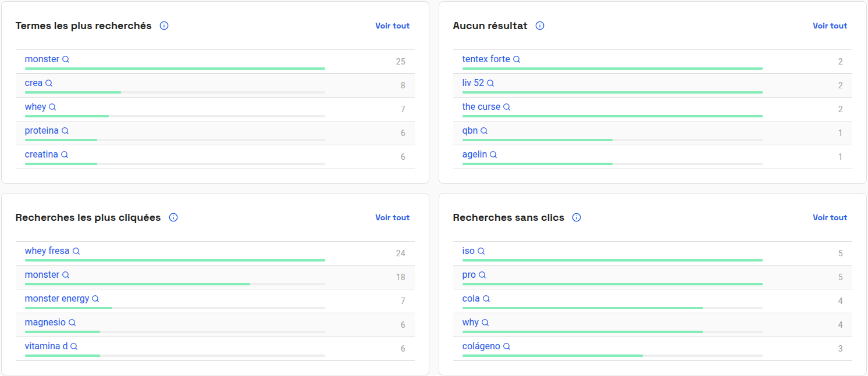Click the search icon beside tentex forte
868x376 pixels.
point(517,59)
